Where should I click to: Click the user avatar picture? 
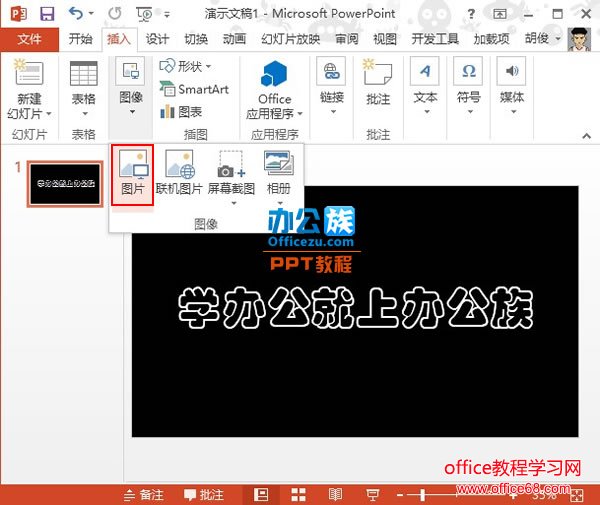579,39
